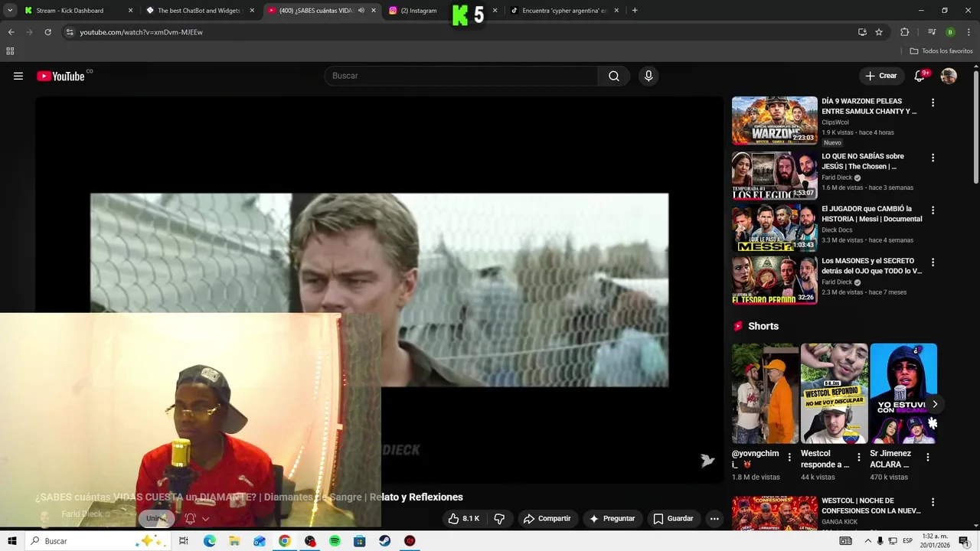Image resolution: width=980 pixels, height=551 pixels.
Task: Launch Microsoft Edge from taskbar
Action: pos(209,541)
